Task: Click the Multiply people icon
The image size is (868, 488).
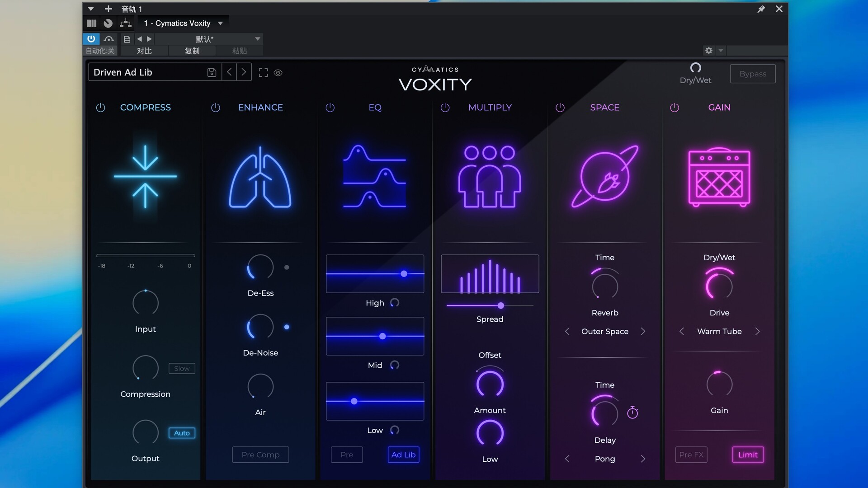Action: 490,177
